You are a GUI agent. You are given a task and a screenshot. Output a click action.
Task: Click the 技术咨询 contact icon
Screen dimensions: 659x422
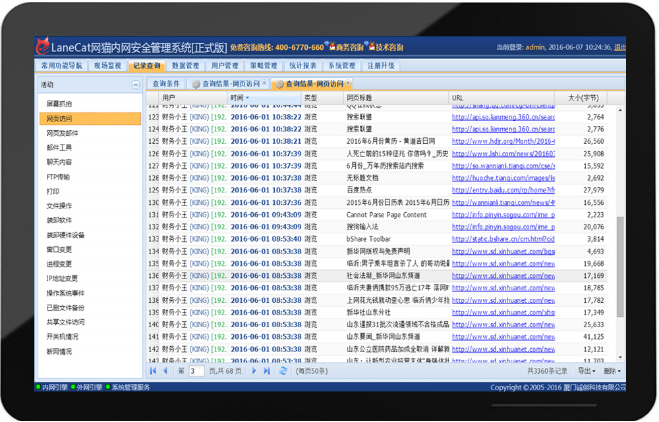(369, 47)
